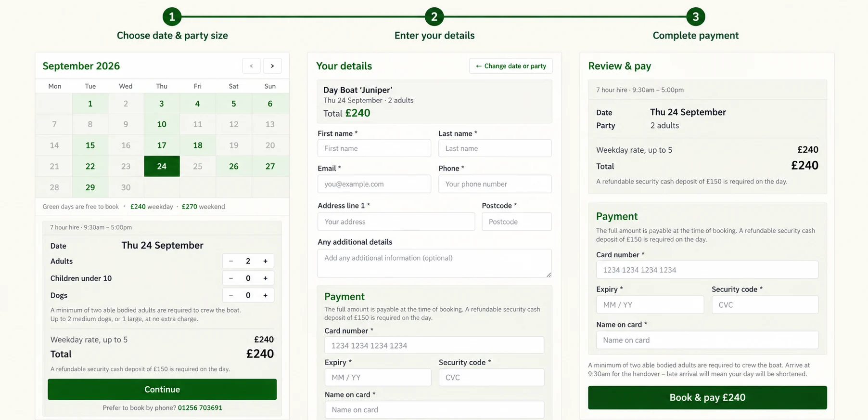Screen dimensions: 868x420
Task: Choose Saturday September 26 on calendar
Action: coord(234,166)
